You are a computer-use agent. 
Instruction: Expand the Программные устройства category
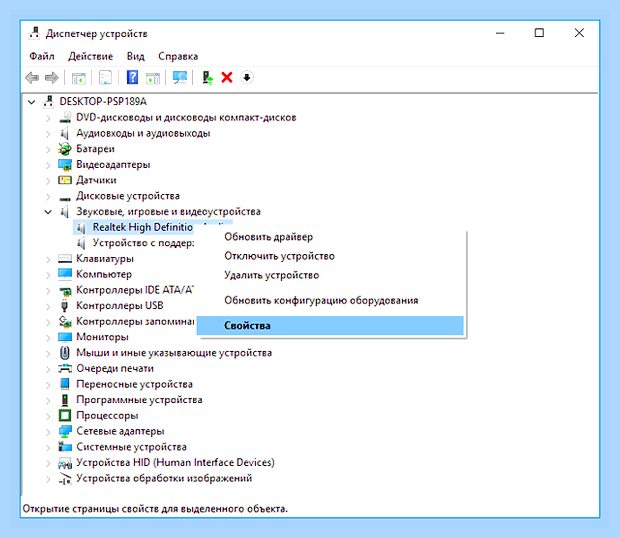[48, 400]
